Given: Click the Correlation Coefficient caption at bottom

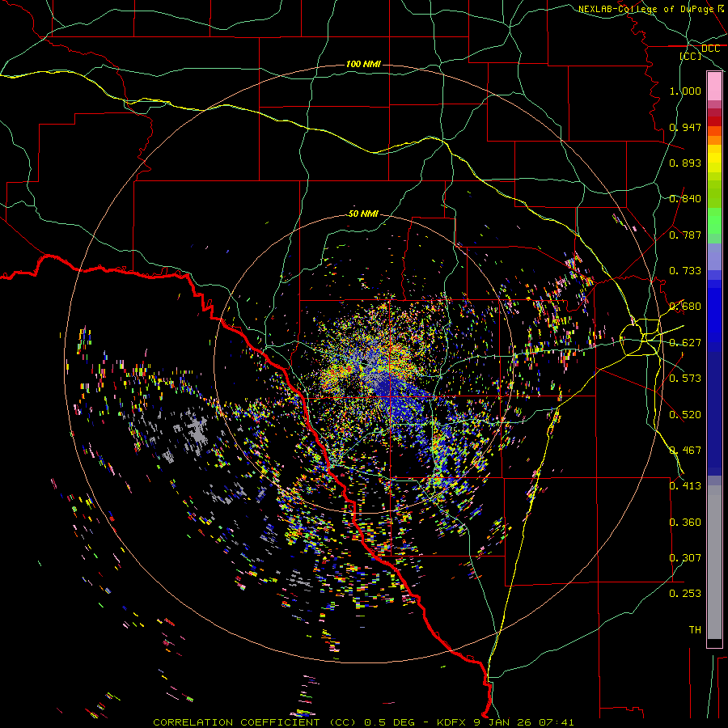Looking at the screenshot, I should tap(363, 722).
